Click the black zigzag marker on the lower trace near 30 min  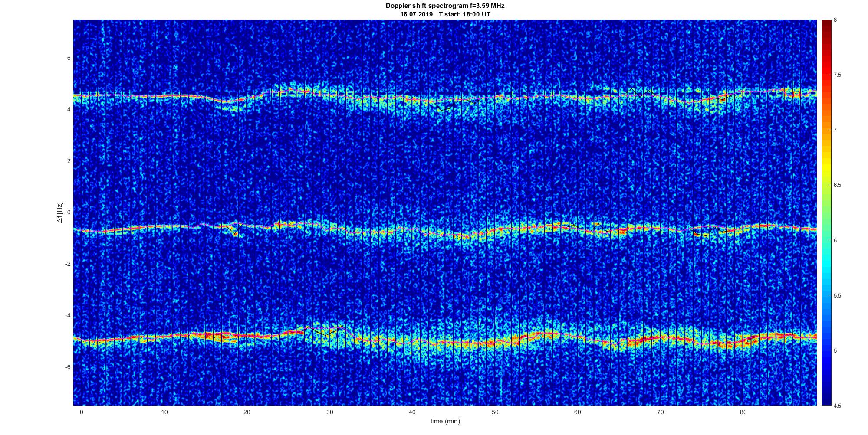click(x=325, y=330)
